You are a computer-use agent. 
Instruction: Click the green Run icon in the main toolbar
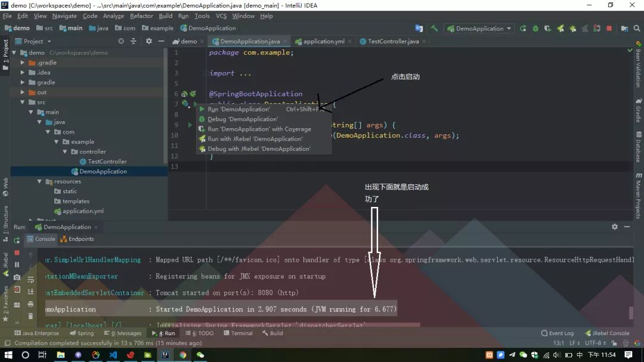click(x=523, y=29)
